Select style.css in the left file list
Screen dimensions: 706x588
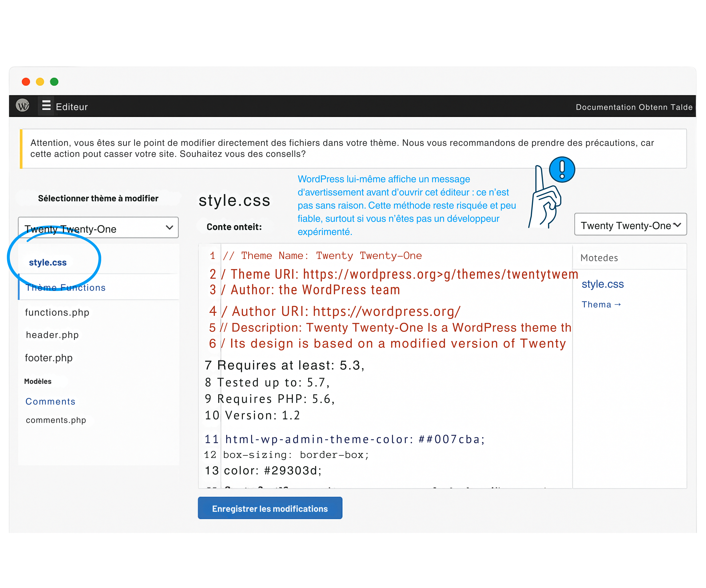[48, 262]
